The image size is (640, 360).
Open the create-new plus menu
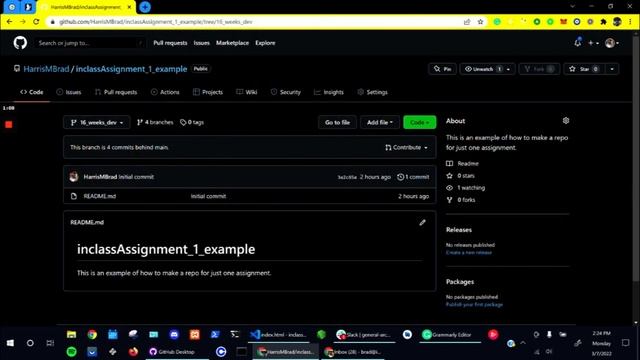tap(593, 43)
